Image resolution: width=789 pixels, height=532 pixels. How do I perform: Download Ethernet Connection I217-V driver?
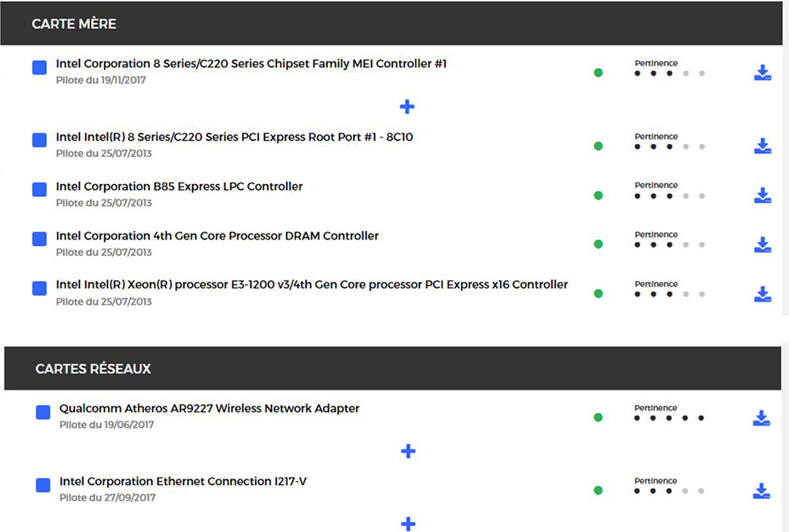761,491
